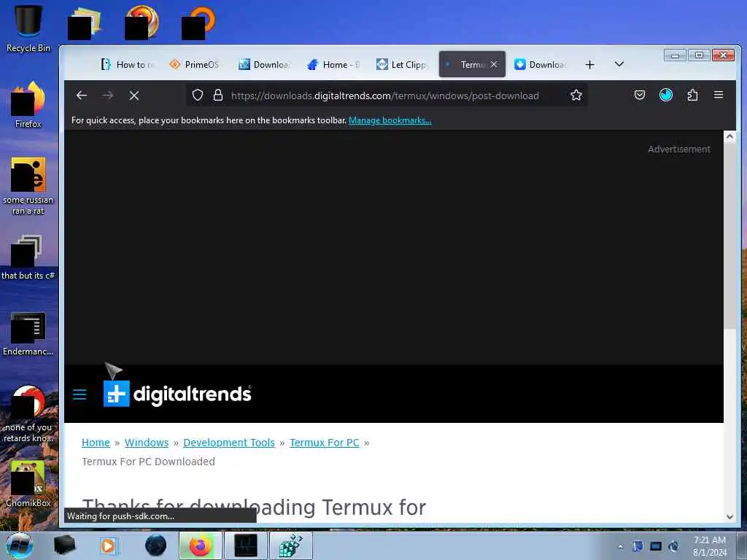Open the digitaltrends hamburger menu
This screenshot has width=747, height=560.
coord(80,394)
